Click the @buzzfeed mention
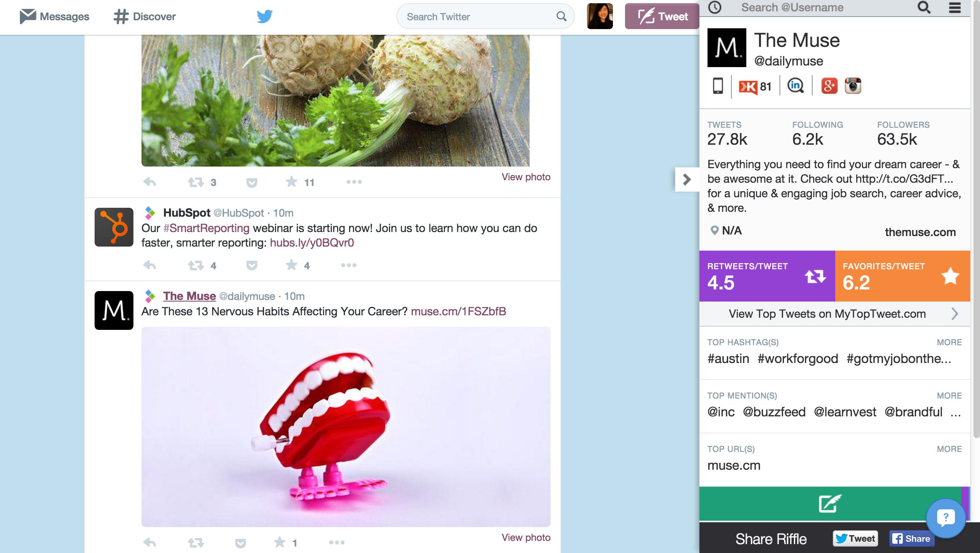980x553 pixels. pyautogui.click(x=774, y=412)
